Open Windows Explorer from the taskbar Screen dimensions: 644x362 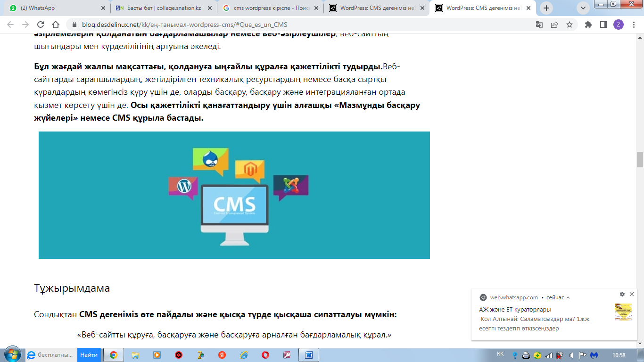click(x=135, y=355)
